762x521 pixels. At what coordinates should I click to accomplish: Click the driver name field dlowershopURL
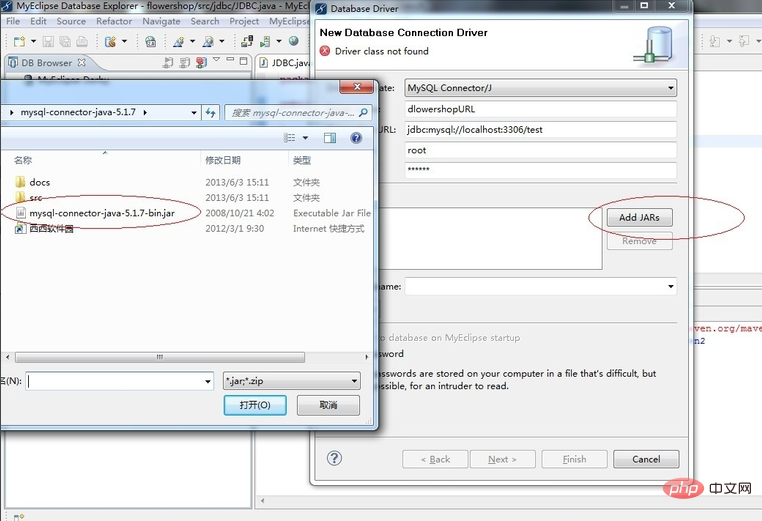540,109
